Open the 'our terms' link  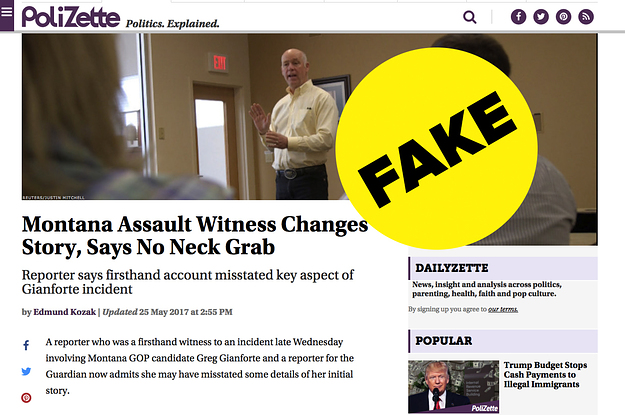[503, 309]
